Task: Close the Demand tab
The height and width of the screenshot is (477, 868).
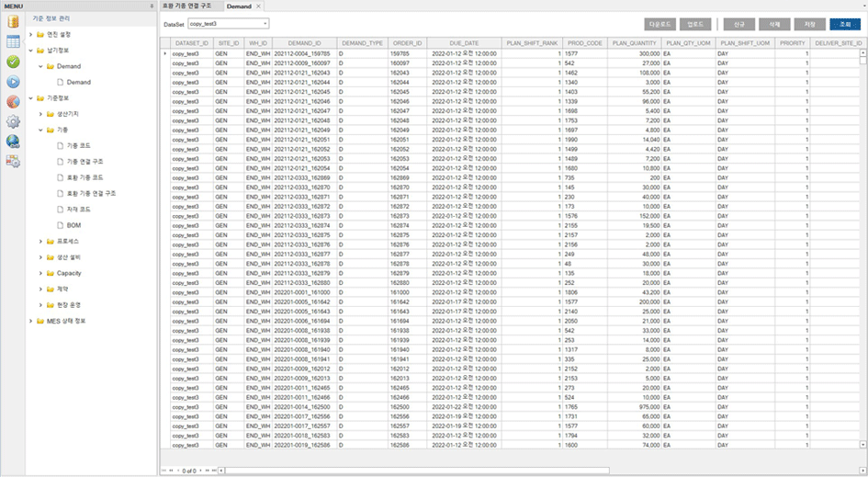Action: point(259,6)
